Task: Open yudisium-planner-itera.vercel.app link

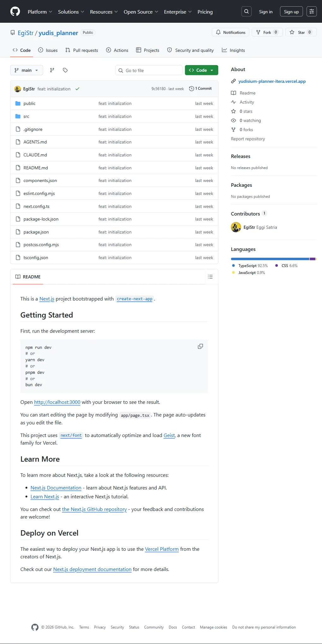Action: click(x=272, y=81)
